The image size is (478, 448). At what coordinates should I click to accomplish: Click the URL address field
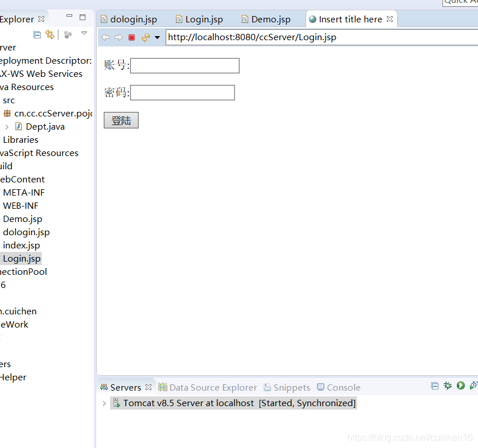click(x=322, y=37)
